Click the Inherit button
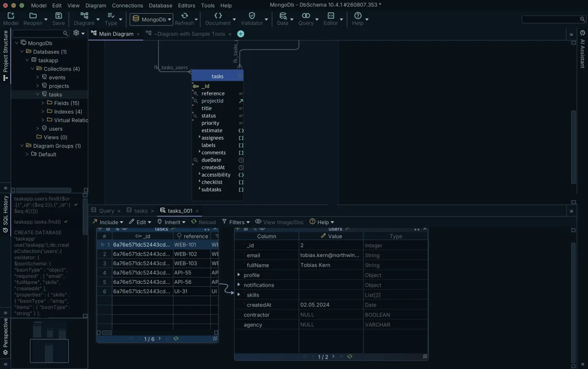588x369 pixels. [171, 222]
